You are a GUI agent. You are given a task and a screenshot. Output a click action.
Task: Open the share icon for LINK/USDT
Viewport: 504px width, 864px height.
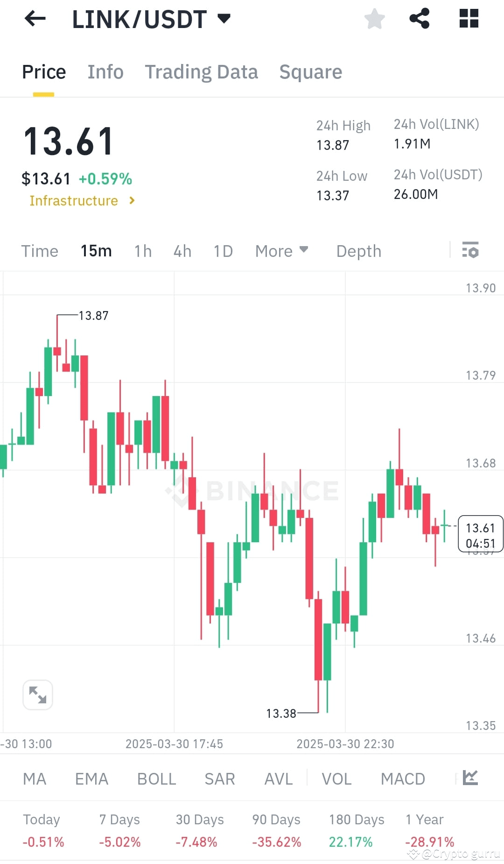(419, 19)
